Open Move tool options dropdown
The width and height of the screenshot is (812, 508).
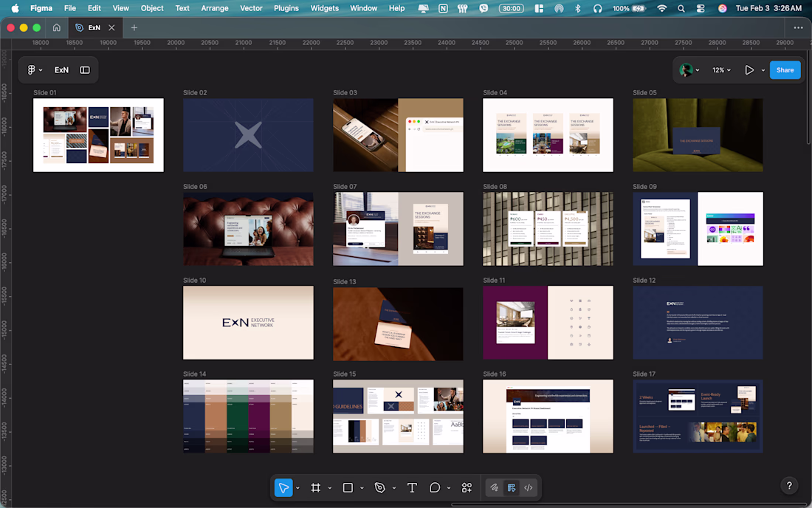pos(297,488)
